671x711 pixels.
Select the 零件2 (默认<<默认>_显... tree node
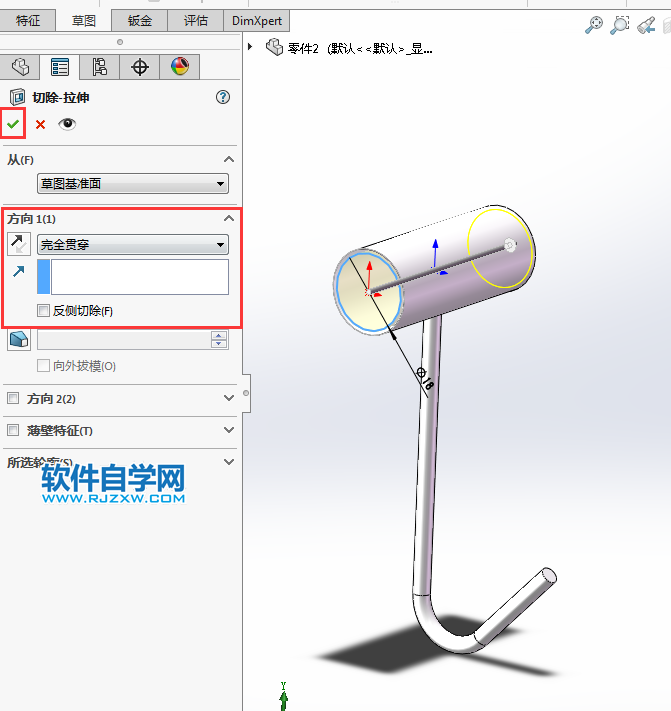tap(360, 48)
